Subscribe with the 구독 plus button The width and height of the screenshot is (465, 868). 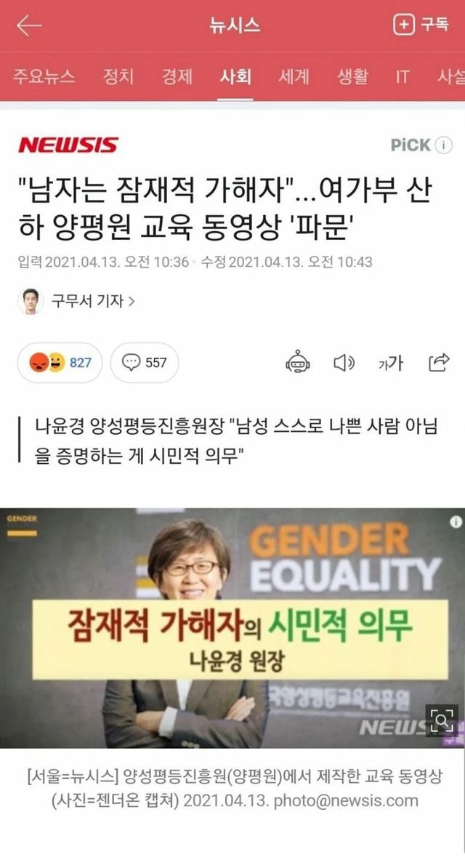tap(421, 25)
